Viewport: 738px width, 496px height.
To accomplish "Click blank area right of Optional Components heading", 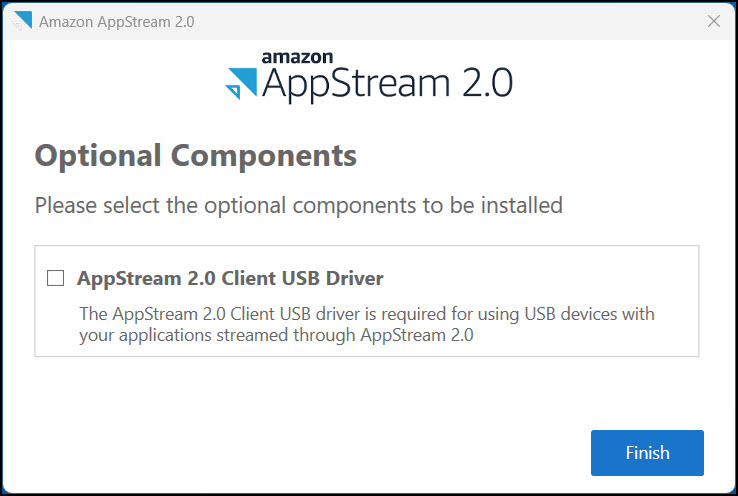I will point(530,156).
